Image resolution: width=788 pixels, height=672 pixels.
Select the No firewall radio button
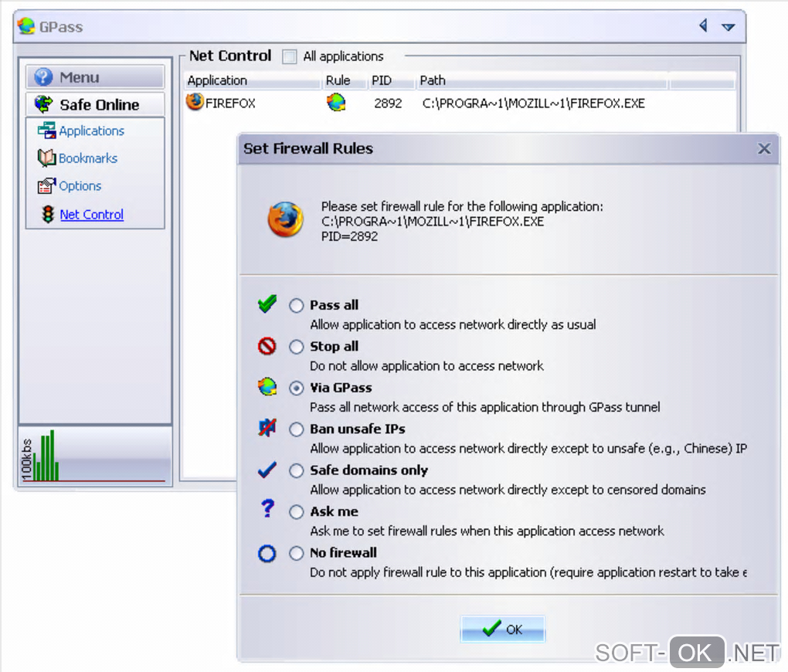297,553
